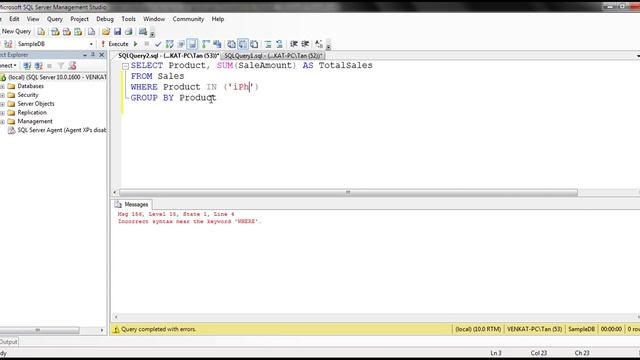Switch output to Results to Grid

point(243,44)
